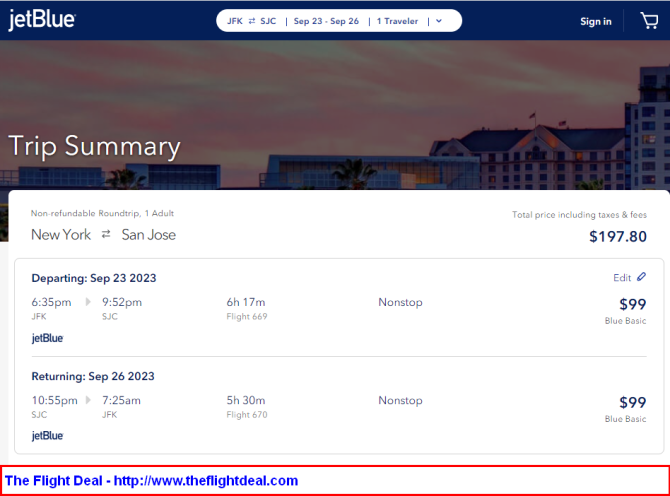The height and width of the screenshot is (496, 670).
Task: Click the 7:25am arrival time
Action: click(x=121, y=400)
